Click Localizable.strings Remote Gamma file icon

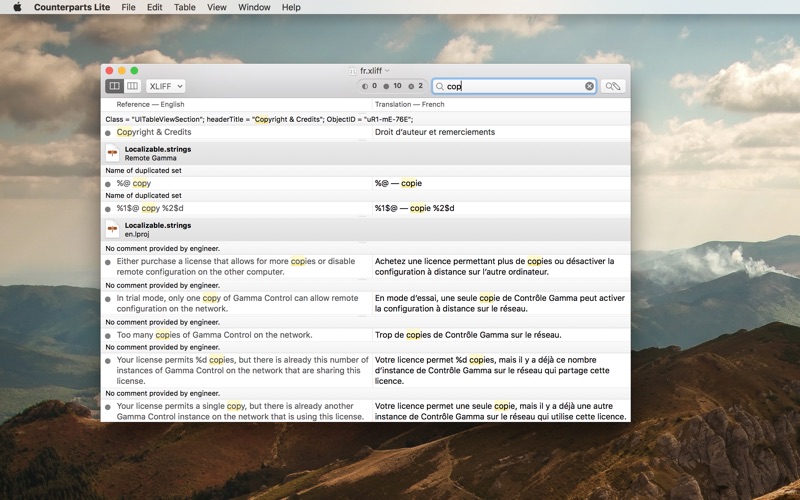113,153
